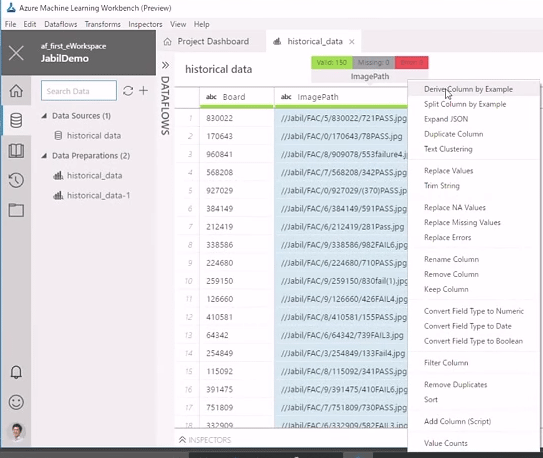Choose Convert Field Type to Boolean
543x458 pixels.
[473, 341]
